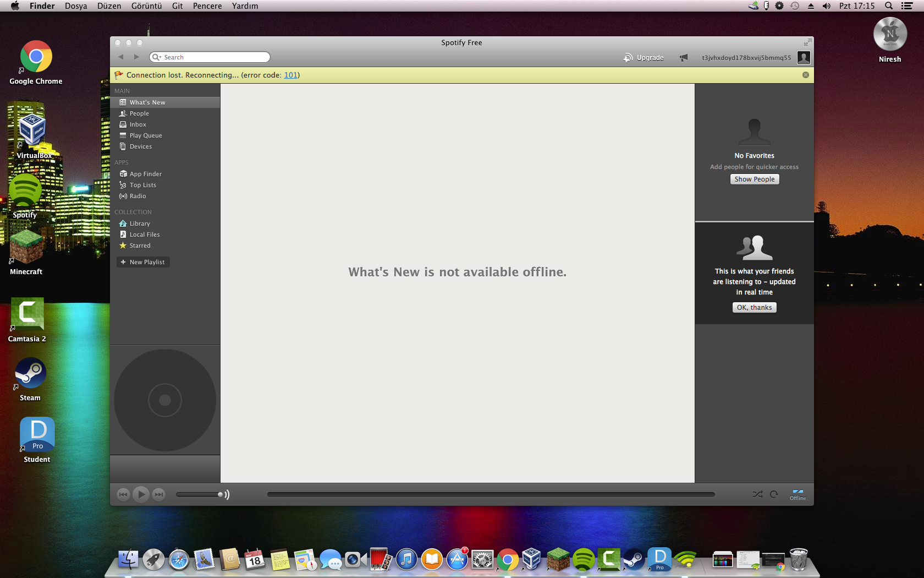
Task: Click the track progress bar
Action: [x=491, y=494]
